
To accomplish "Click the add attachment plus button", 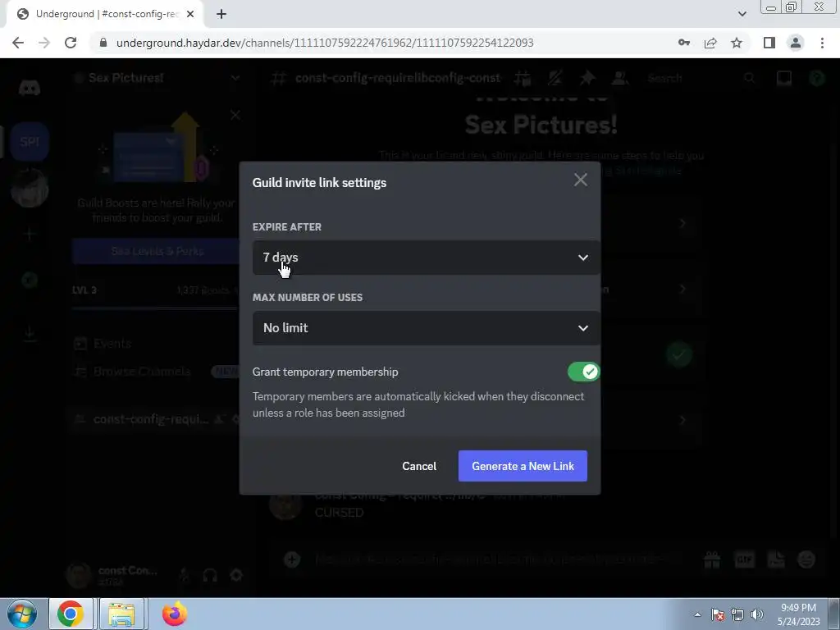I will click(x=292, y=559).
